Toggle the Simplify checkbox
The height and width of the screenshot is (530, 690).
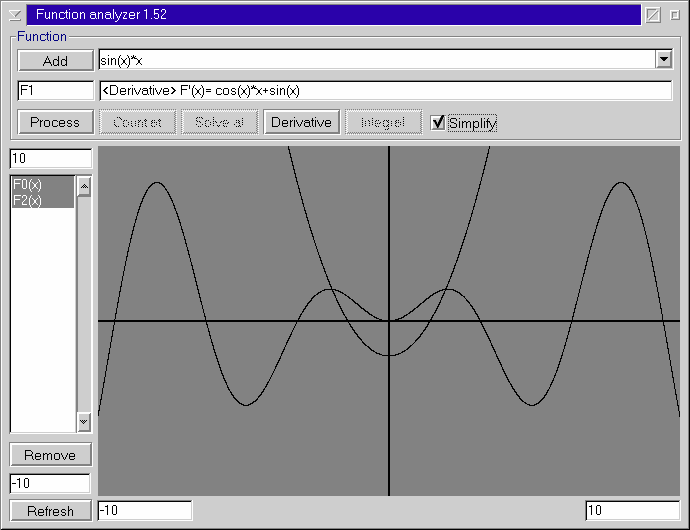[x=464, y=123]
